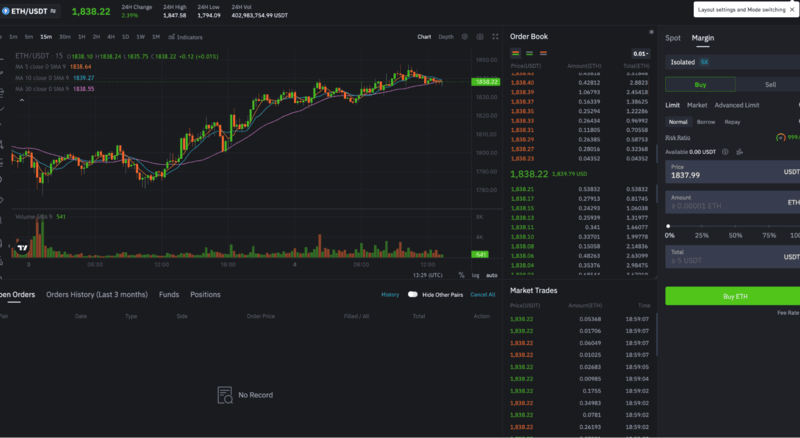This screenshot has height=438, width=800.
Task: Select the Limit order type
Action: 672,105
